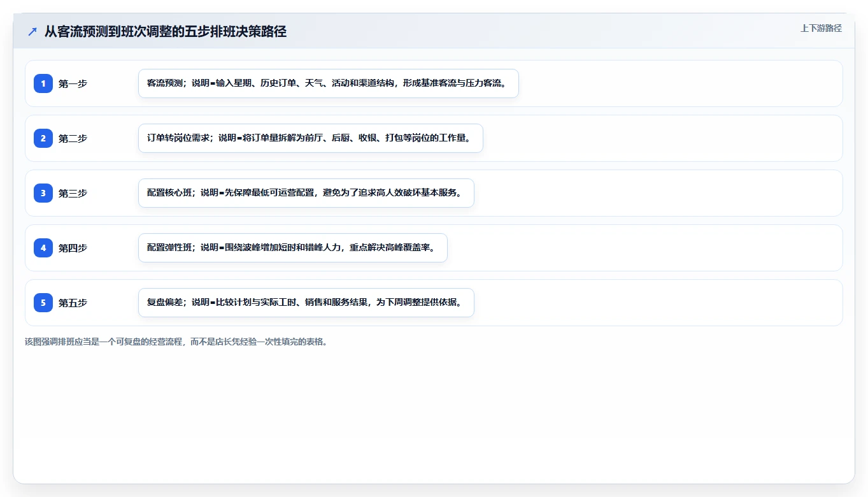Viewport: 868px width, 497px height.
Task: Click the footnote starting with 该图强调排班
Action: 177,342
